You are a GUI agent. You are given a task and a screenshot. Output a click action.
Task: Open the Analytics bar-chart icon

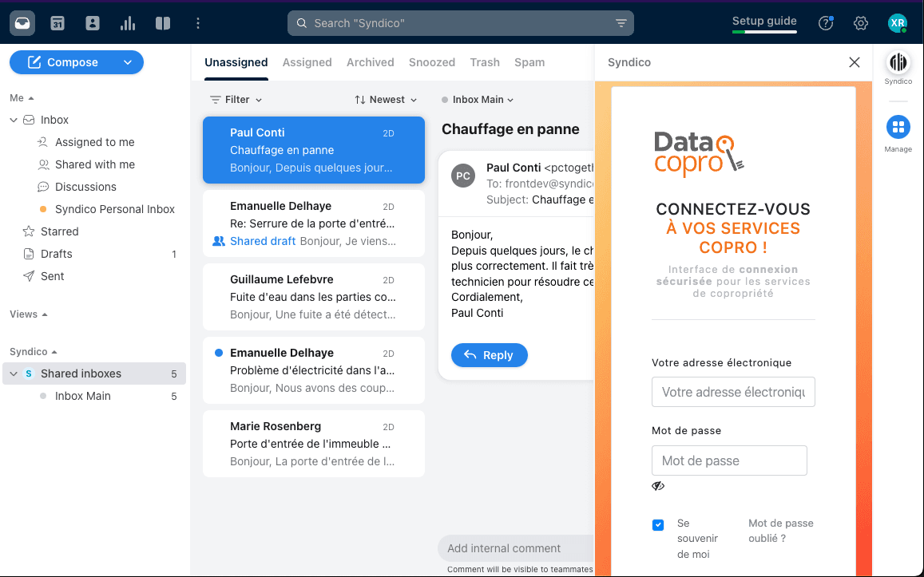127,22
